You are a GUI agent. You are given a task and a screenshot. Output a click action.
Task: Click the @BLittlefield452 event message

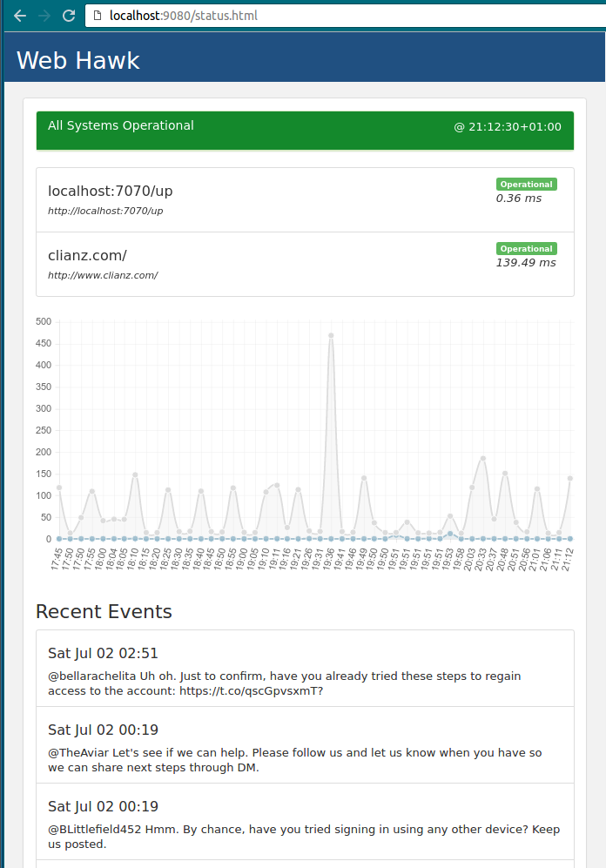[304, 837]
